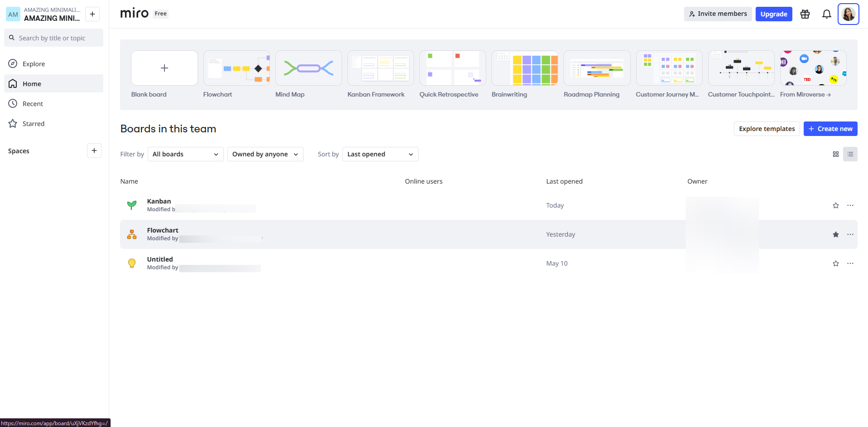Click the Spaces section label
This screenshot has width=868, height=427.
19,151
